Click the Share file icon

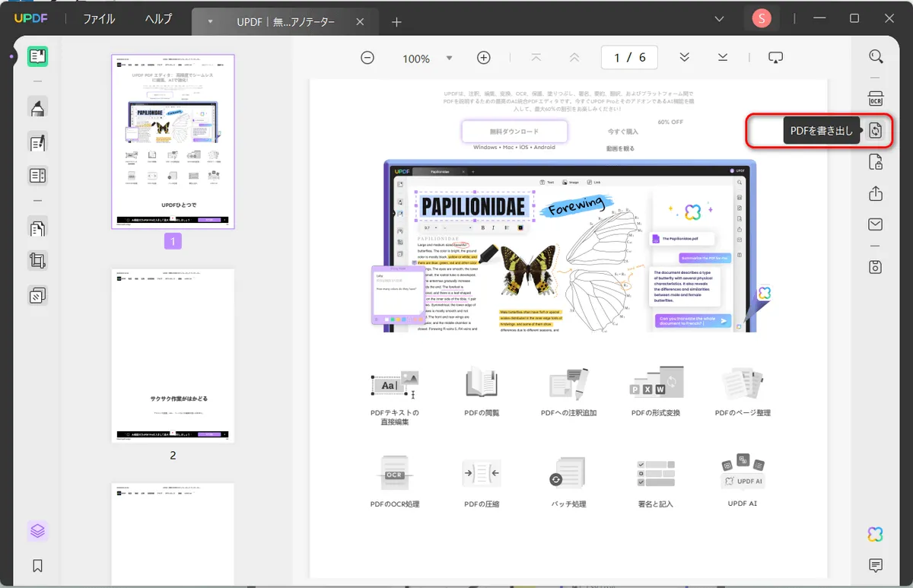coord(876,193)
